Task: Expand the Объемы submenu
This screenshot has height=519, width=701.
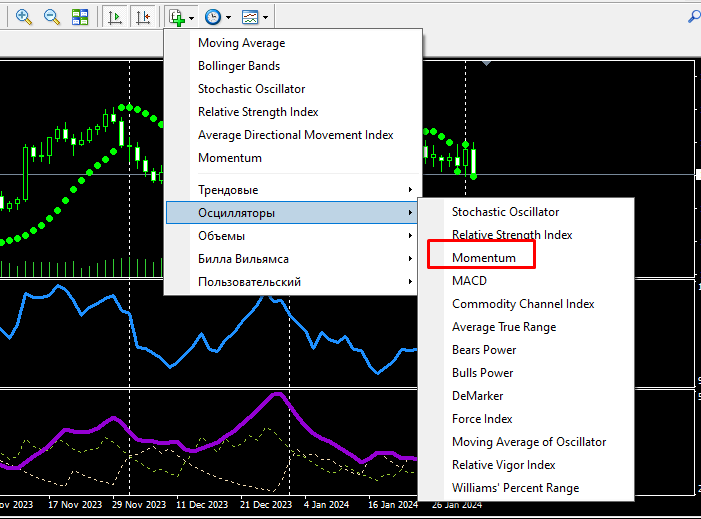Action: 293,236
